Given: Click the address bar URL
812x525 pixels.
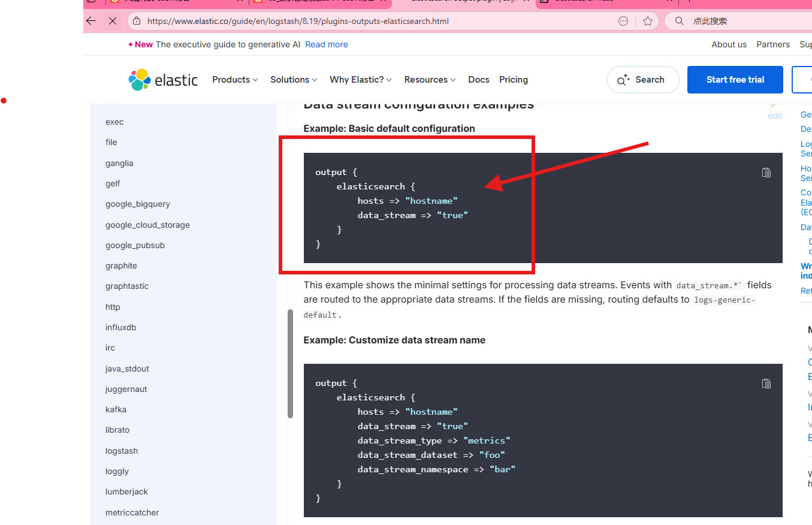Looking at the screenshot, I should (298, 21).
